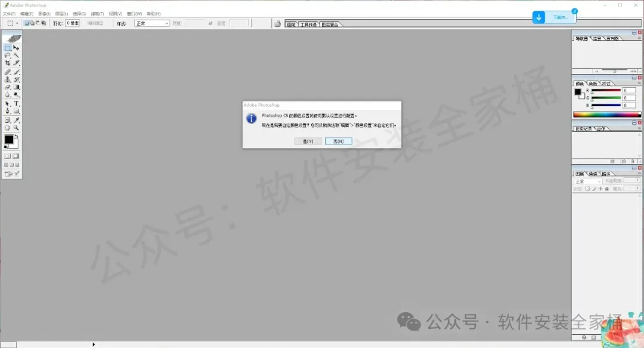Select the Magic Wand tool
The width and height of the screenshot is (644, 348).
(x=16, y=55)
